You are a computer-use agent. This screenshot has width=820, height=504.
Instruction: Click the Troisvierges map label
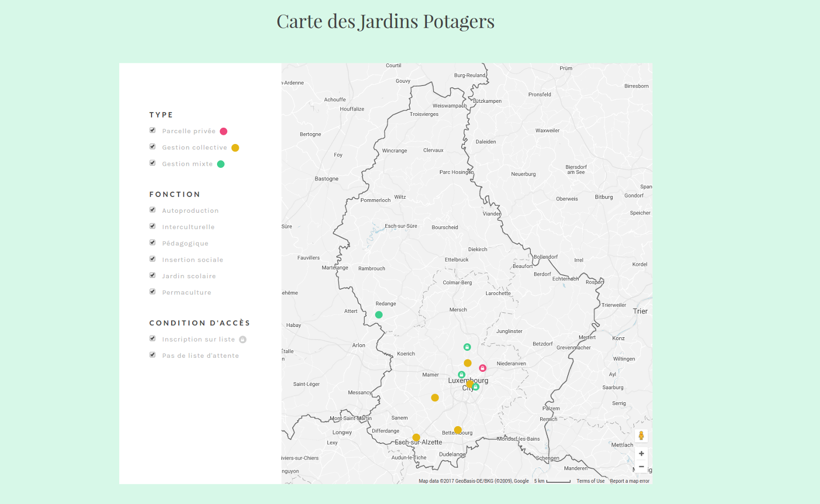(x=424, y=114)
